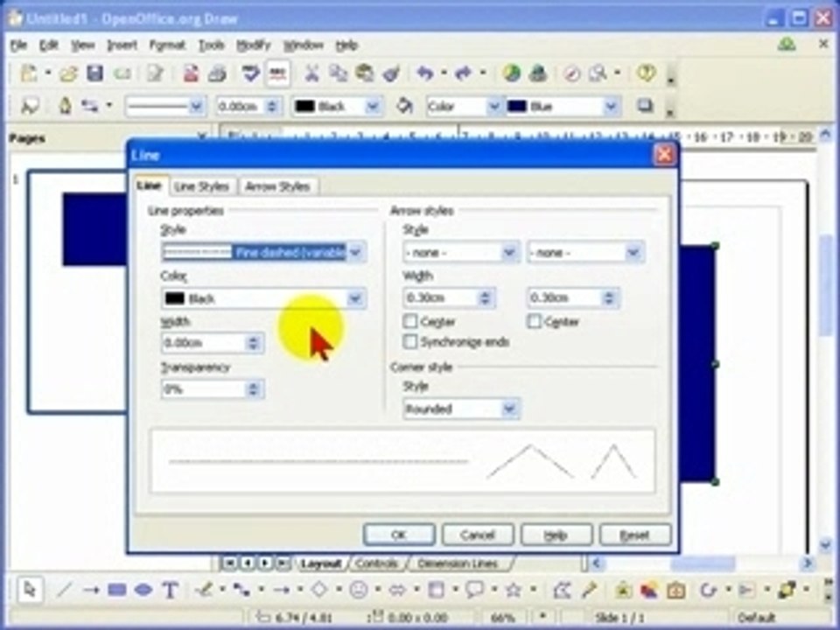Toggle the left Center checkbox
The width and height of the screenshot is (840, 630).
coord(409,321)
